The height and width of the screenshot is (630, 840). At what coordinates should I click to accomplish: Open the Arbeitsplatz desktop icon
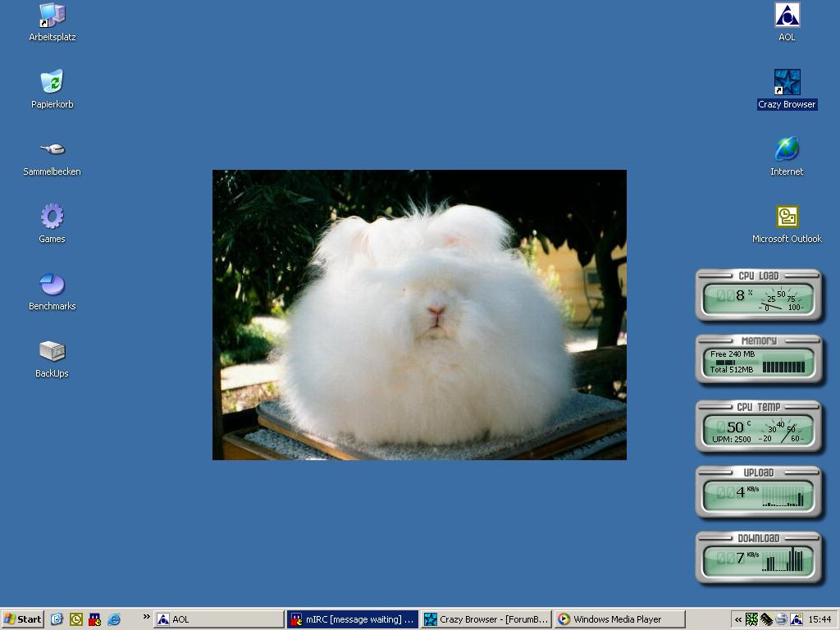(x=52, y=22)
